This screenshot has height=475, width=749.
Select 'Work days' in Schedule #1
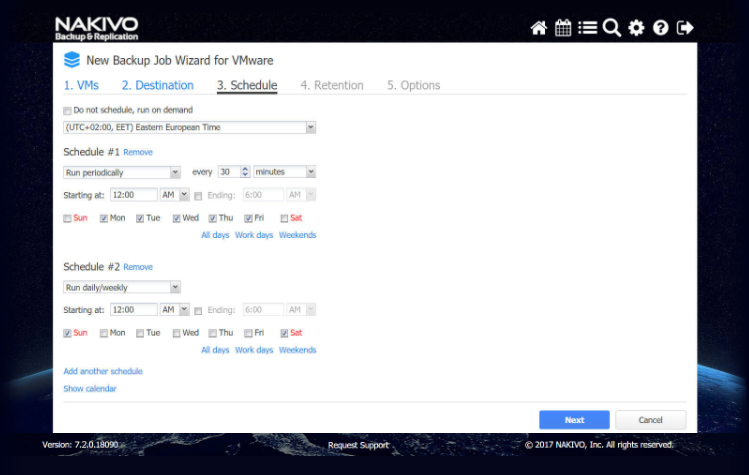(254, 235)
